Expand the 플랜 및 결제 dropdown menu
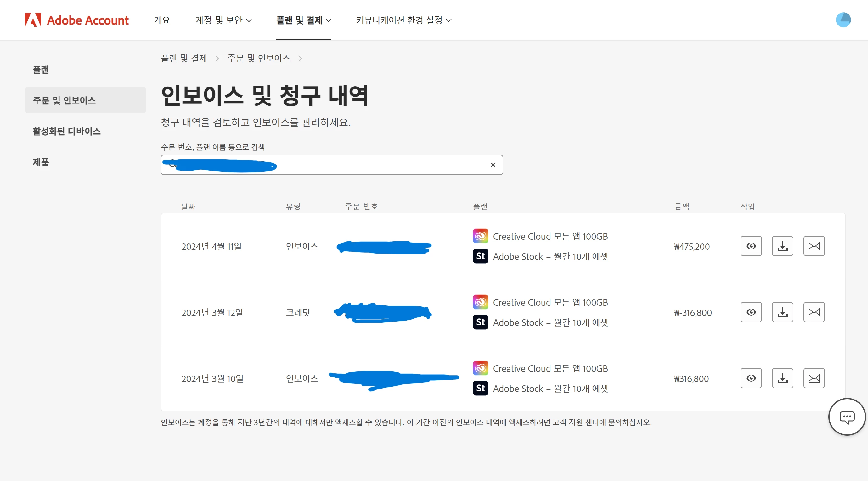 click(x=304, y=20)
